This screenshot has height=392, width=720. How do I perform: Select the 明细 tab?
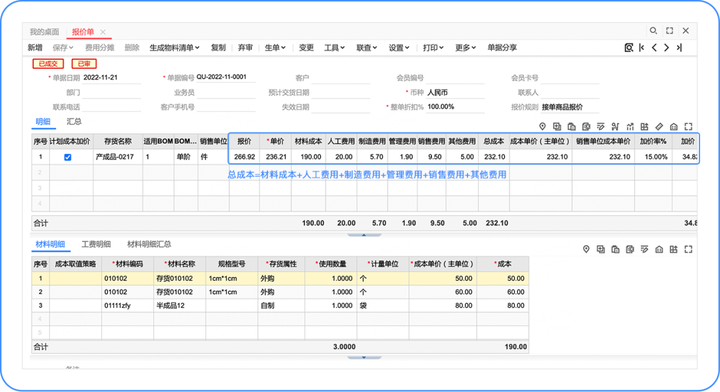point(43,122)
